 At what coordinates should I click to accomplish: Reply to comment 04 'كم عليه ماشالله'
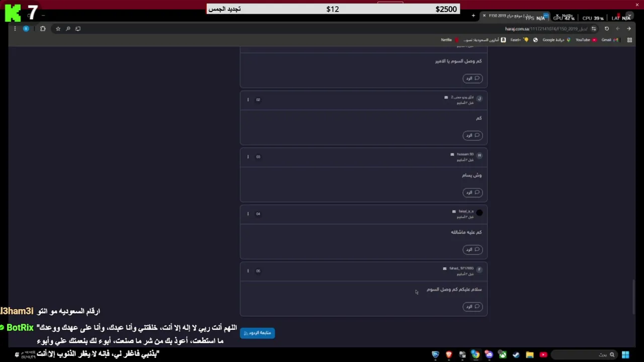(x=472, y=249)
